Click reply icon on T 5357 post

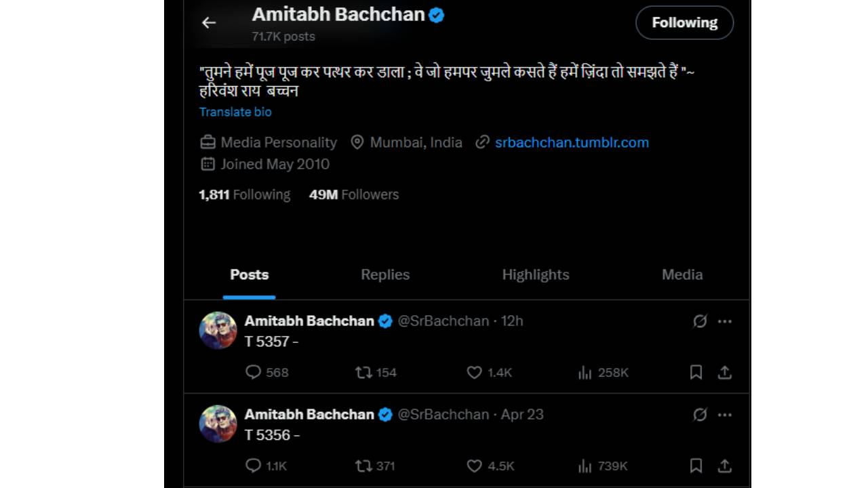pos(253,372)
